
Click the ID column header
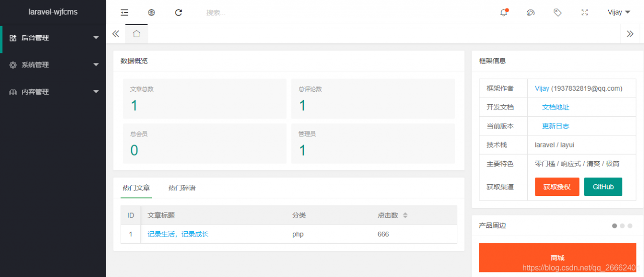point(131,216)
